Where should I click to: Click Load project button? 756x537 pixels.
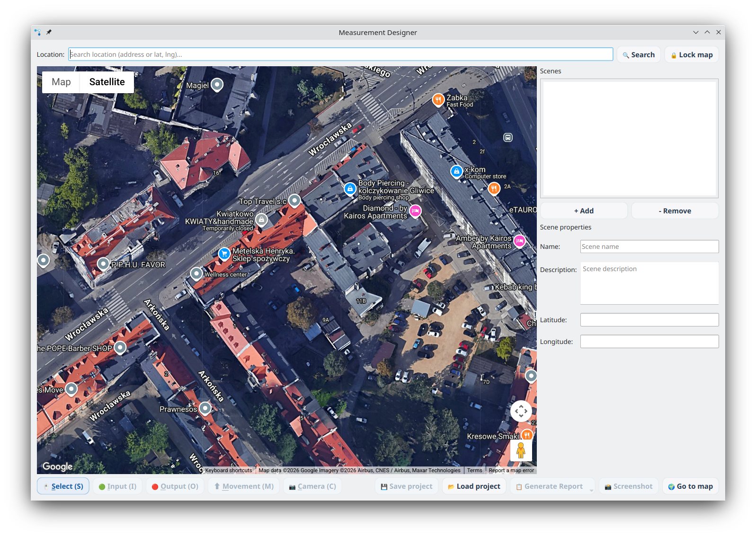pos(474,486)
